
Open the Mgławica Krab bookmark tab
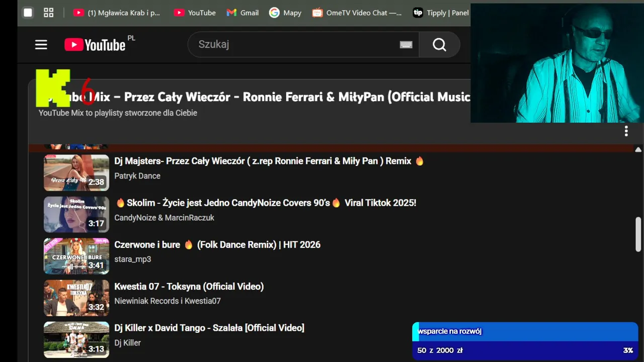(117, 13)
